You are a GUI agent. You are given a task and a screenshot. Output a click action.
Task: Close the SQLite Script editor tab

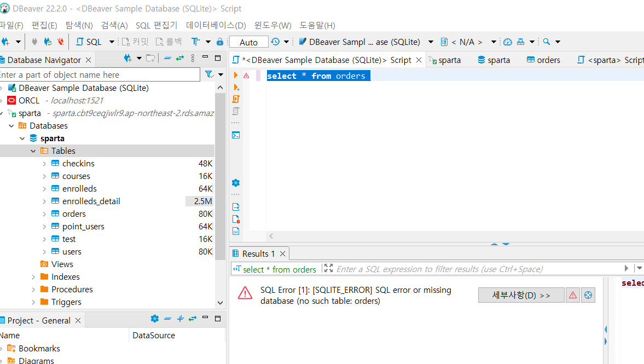419,60
